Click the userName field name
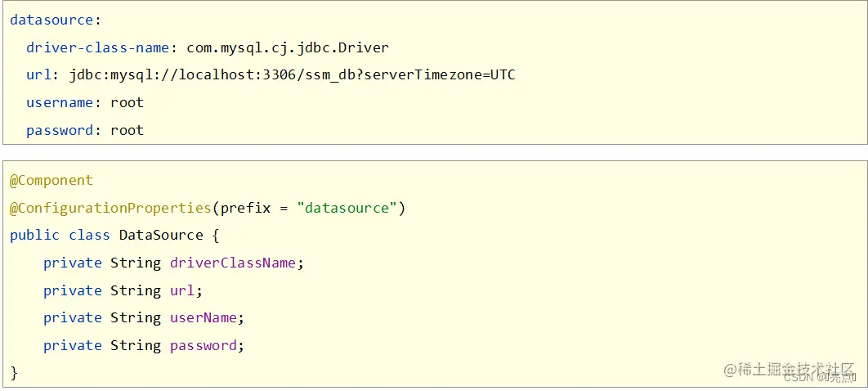 pyautogui.click(x=204, y=318)
